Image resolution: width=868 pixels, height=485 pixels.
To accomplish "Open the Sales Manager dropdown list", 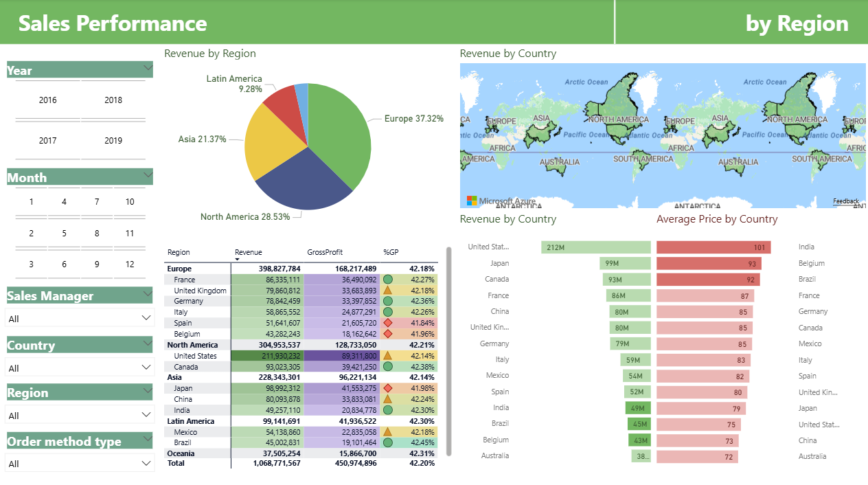I will click(x=80, y=318).
